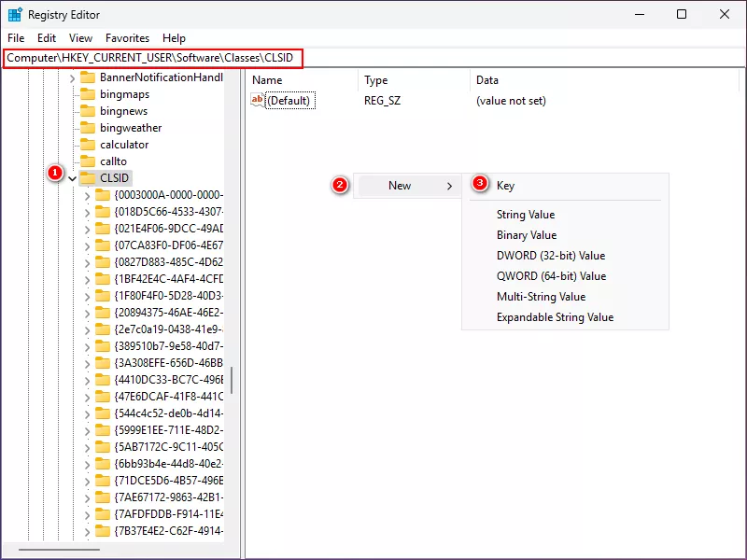Click the bingmaps folder icon
Image resolution: width=747 pixels, height=560 pixels.
[x=88, y=94]
